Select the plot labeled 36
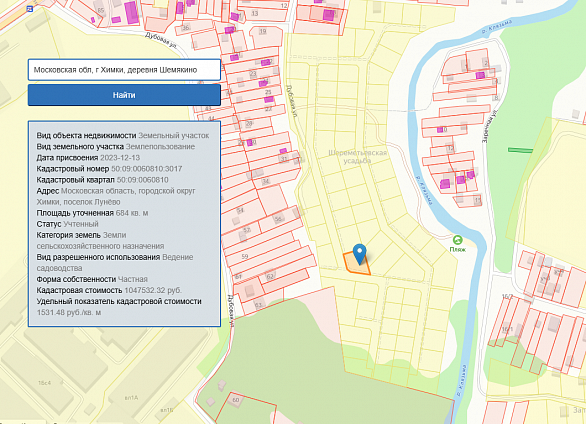 (186, 28)
